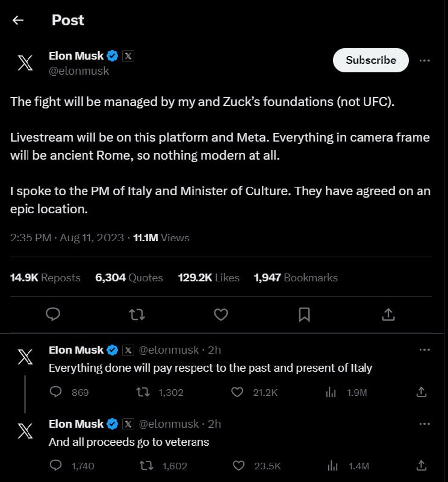Viewport: 448px width, 482px height.
Task: Click the main post's X profile avatar
Action: pyautogui.click(x=25, y=62)
